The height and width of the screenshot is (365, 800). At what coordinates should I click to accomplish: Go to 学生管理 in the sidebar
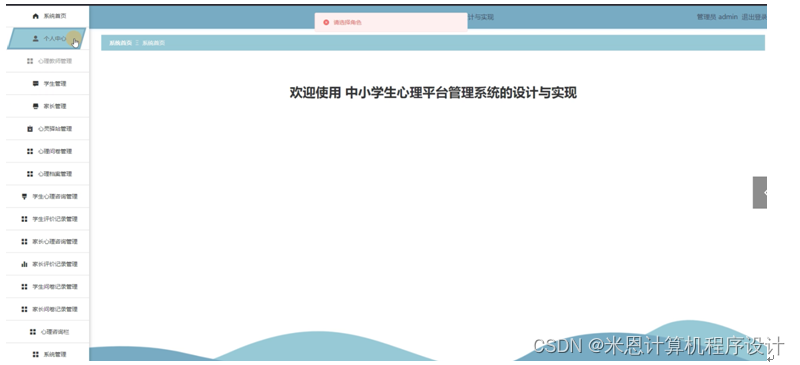[x=48, y=84]
